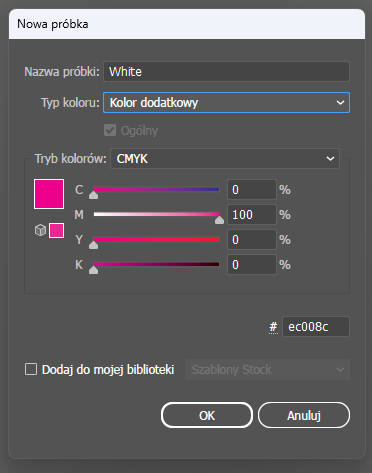Click the cyan C slider handle
Viewport: 372px width, 473px height.
94,195
